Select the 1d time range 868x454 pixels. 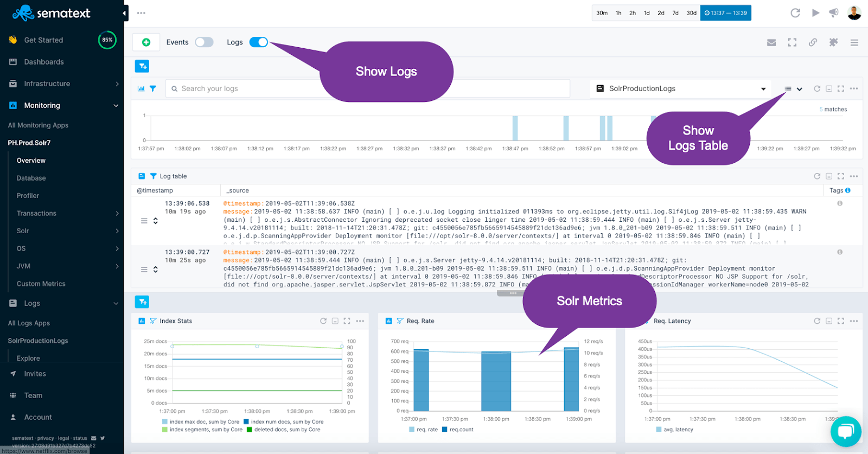(647, 13)
